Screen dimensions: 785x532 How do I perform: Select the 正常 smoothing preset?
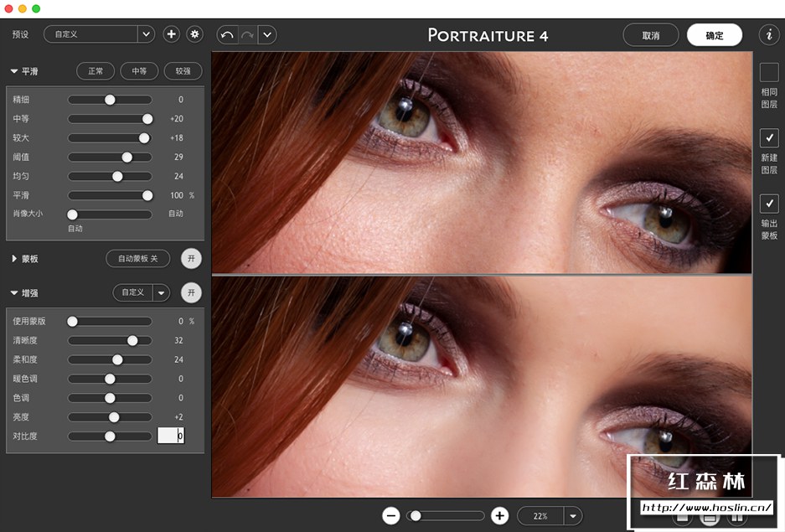tap(96, 71)
